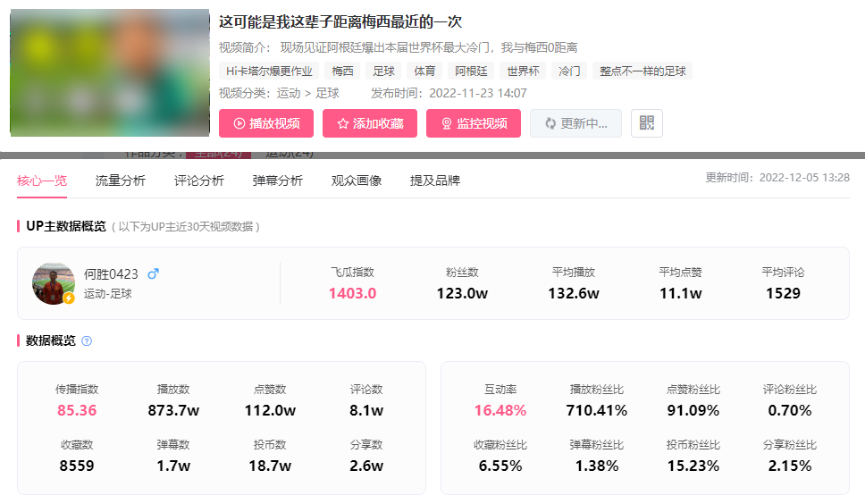
Task: Select the 核心一览 tab
Action: [41, 181]
